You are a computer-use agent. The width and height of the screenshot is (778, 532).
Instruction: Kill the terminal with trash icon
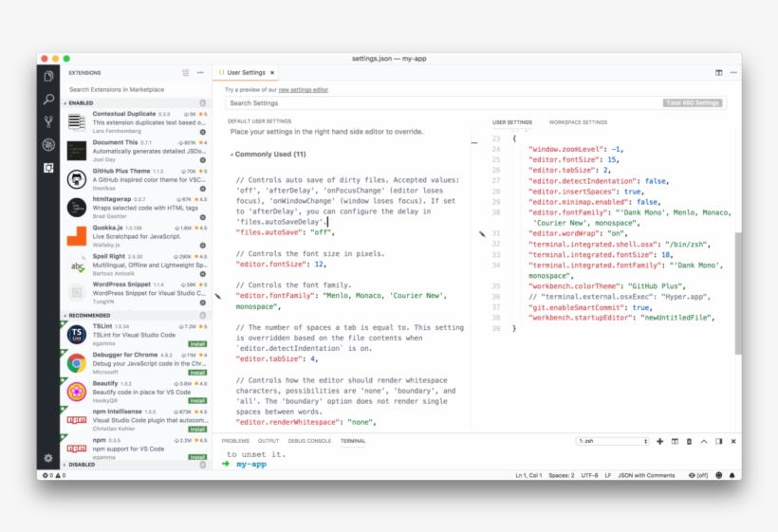(689, 441)
